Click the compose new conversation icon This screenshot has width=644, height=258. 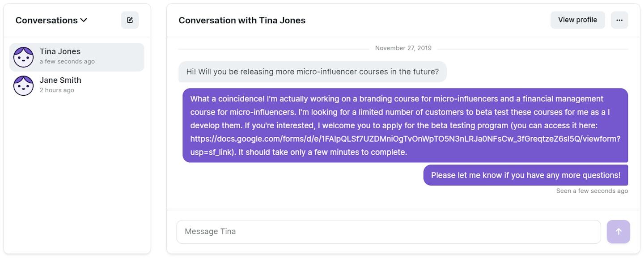click(130, 20)
